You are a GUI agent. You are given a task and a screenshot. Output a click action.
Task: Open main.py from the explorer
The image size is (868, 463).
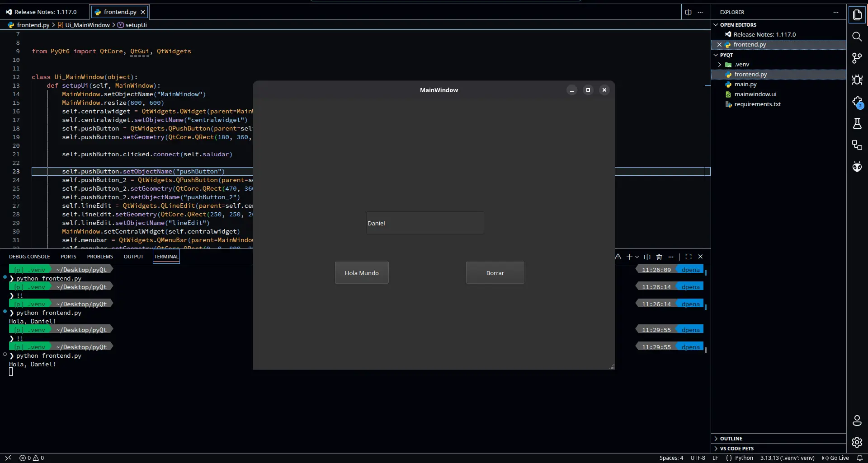[x=778, y=84]
